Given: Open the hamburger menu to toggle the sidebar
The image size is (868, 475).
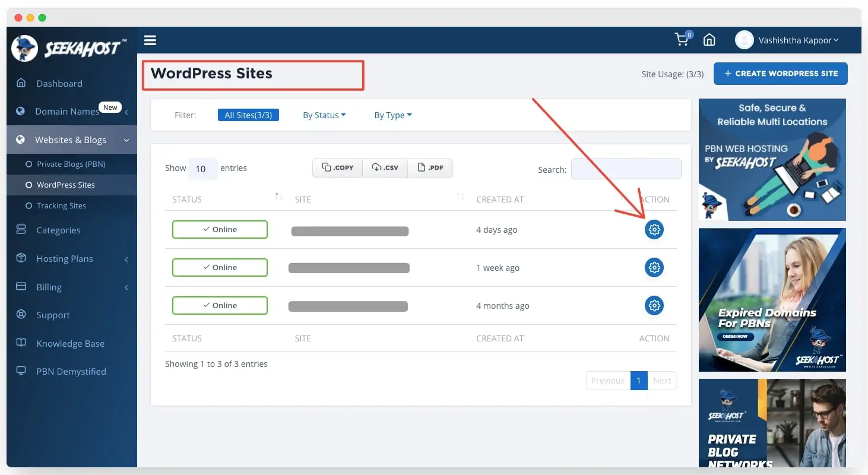Looking at the screenshot, I should (150, 40).
